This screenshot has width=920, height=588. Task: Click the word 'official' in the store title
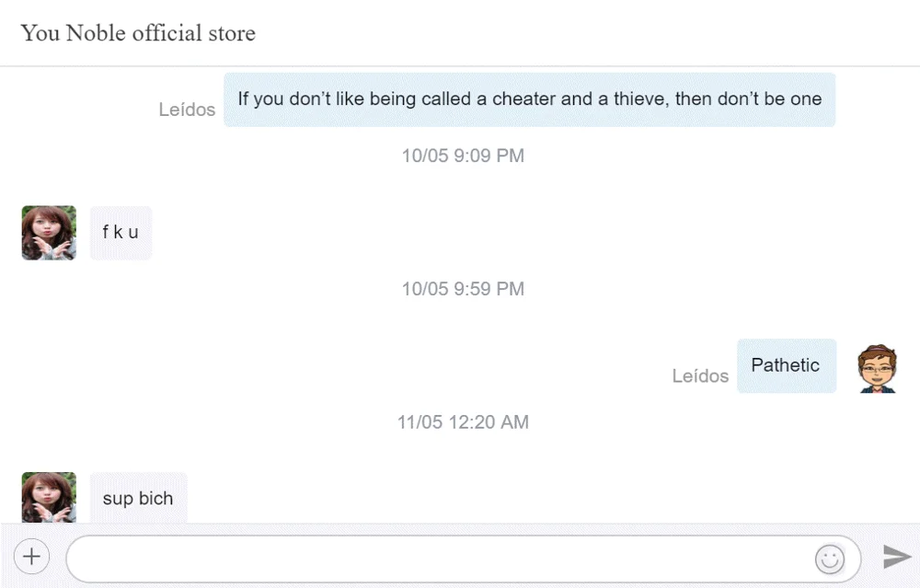[x=167, y=33]
